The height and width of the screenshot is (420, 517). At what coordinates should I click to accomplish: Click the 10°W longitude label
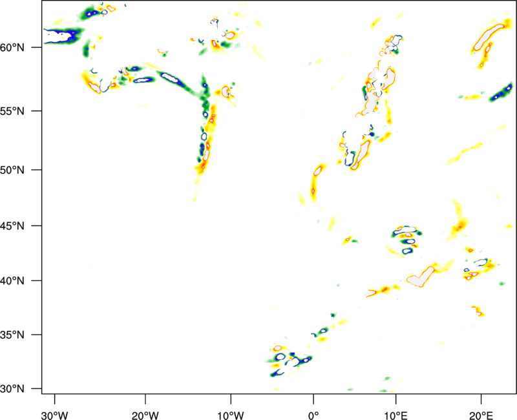click(x=231, y=415)
